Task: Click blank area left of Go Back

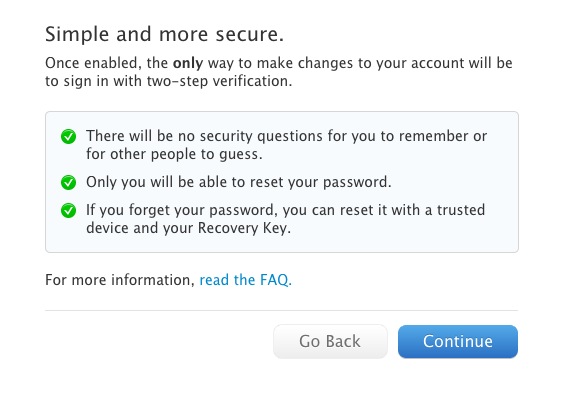Action: click(x=159, y=341)
